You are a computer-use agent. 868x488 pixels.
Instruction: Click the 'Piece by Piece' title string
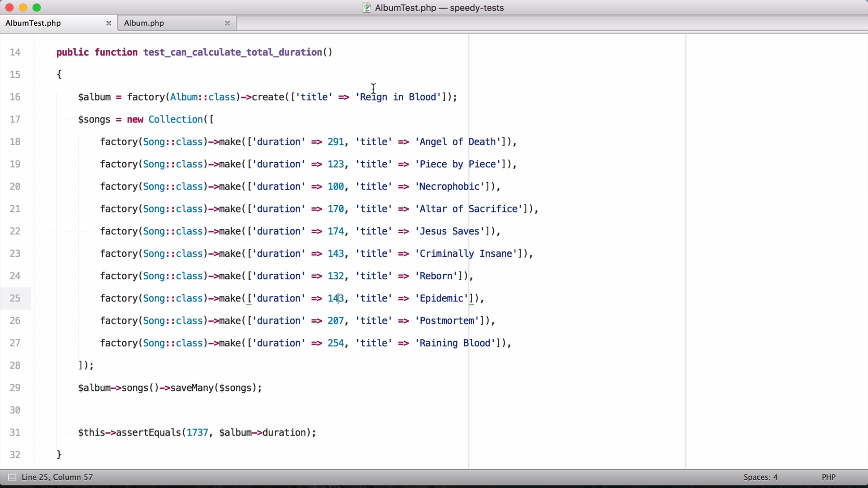pyautogui.click(x=458, y=164)
